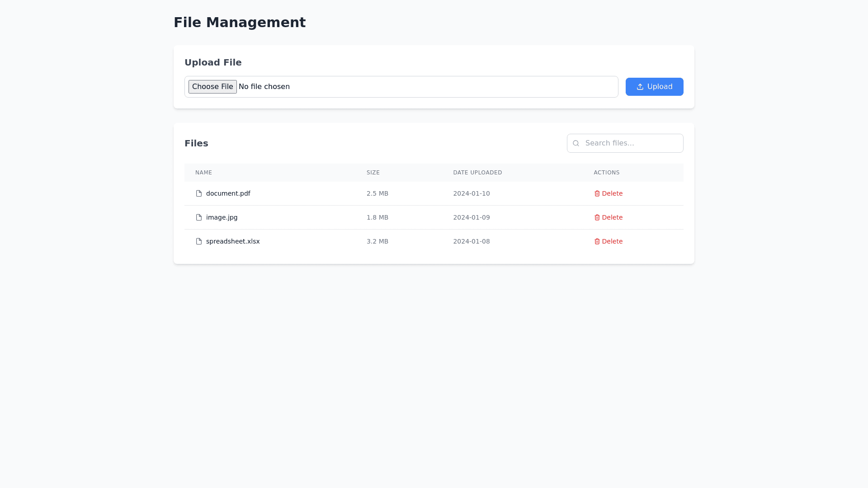868x488 pixels.
Task: Click the file icon beside document.pdf
Action: 199,193
